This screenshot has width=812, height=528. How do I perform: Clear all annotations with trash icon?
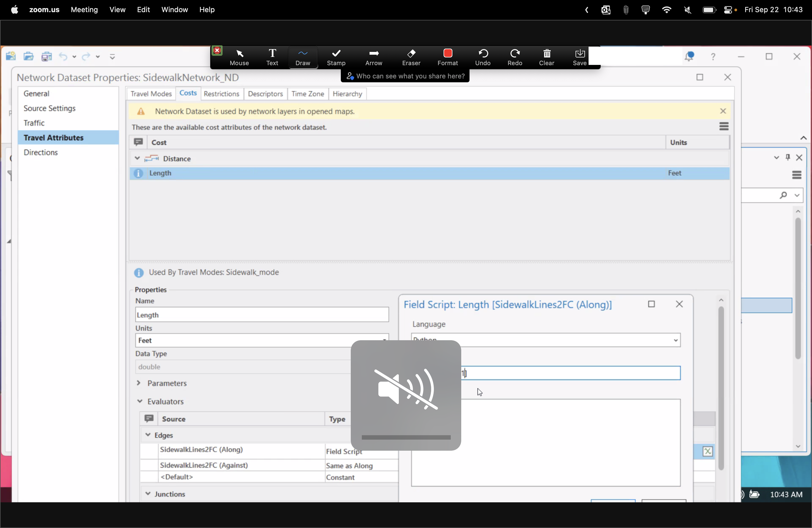click(x=547, y=57)
